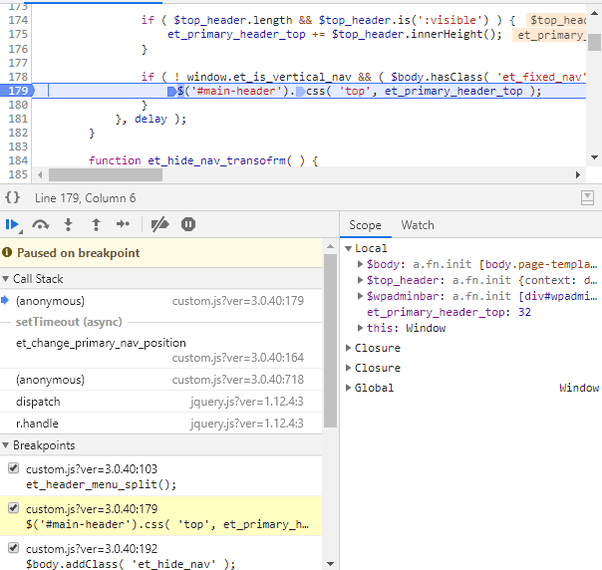Collapse the Call Stack section
Screen dimensions: 602x570
(x=5, y=279)
